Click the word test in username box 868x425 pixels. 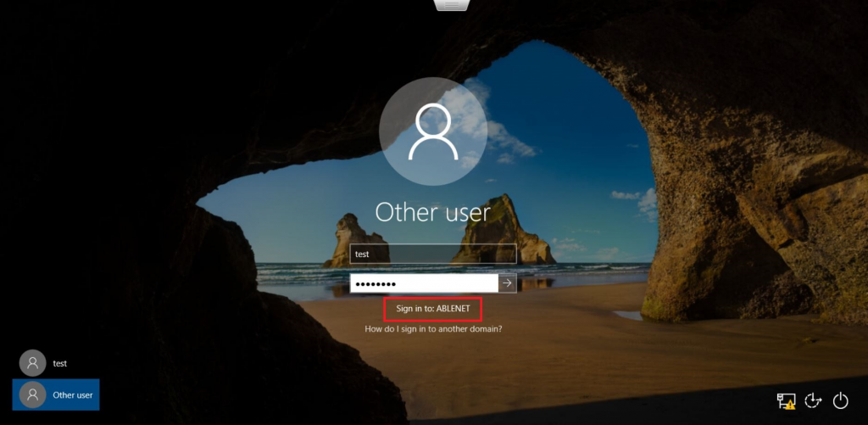361,254
